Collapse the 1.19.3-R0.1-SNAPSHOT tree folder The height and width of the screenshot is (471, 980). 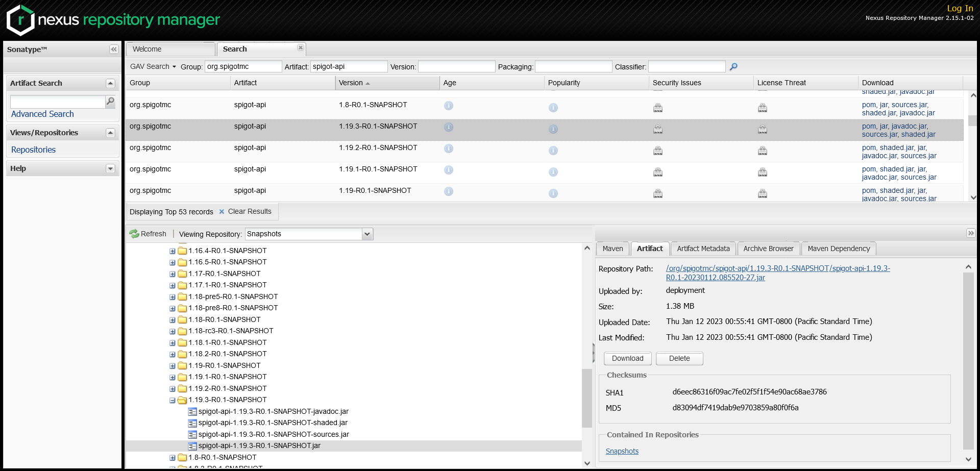pyautogui.click(x=172, y=400)
